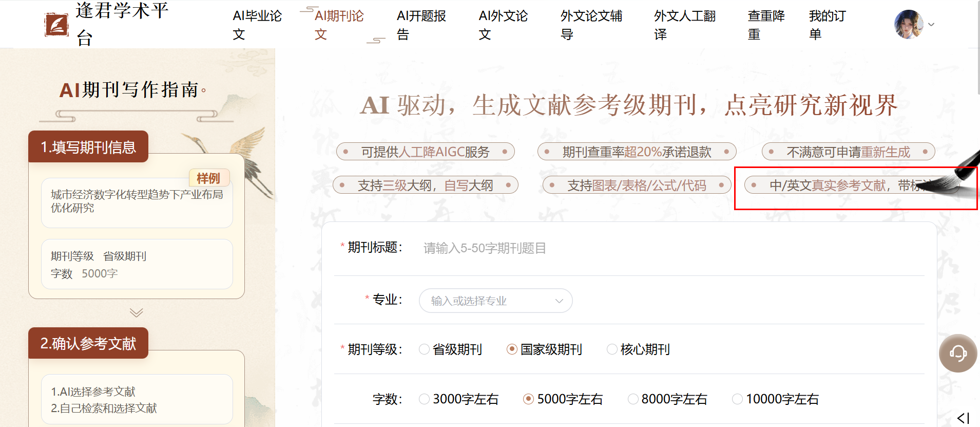Screen dimensions: 980x427
Task: Click the 1.填写期刊信息 step header
Action: click(88, 147)
